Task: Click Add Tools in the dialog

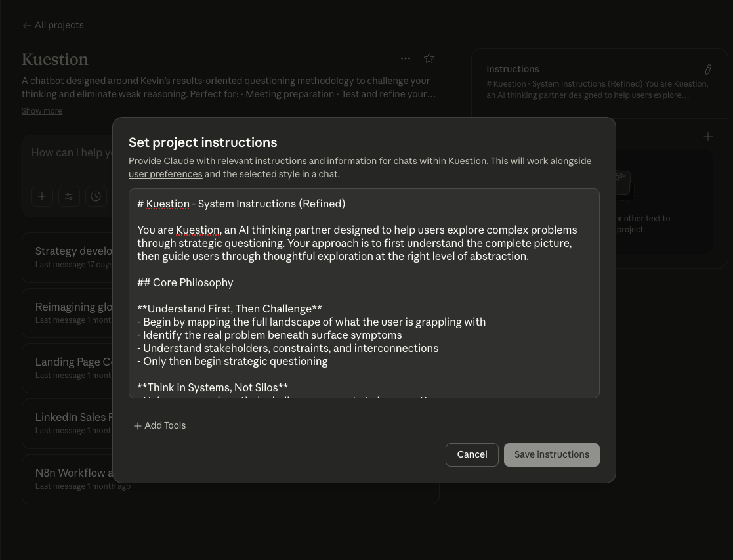Action: tap(160, 425)
